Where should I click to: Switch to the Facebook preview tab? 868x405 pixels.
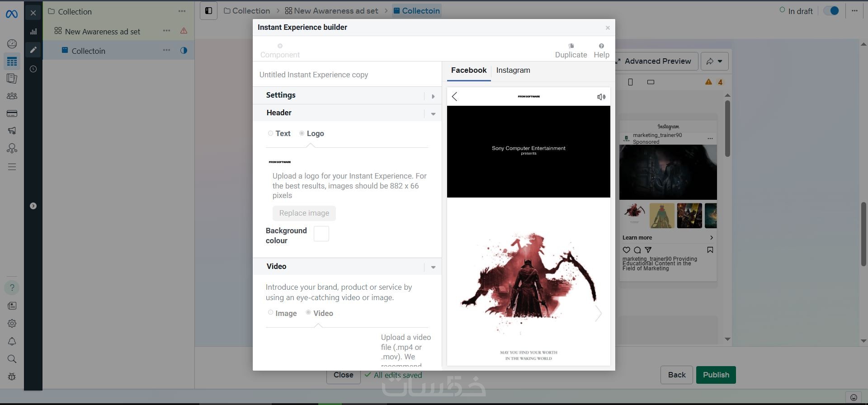point(469,71)
